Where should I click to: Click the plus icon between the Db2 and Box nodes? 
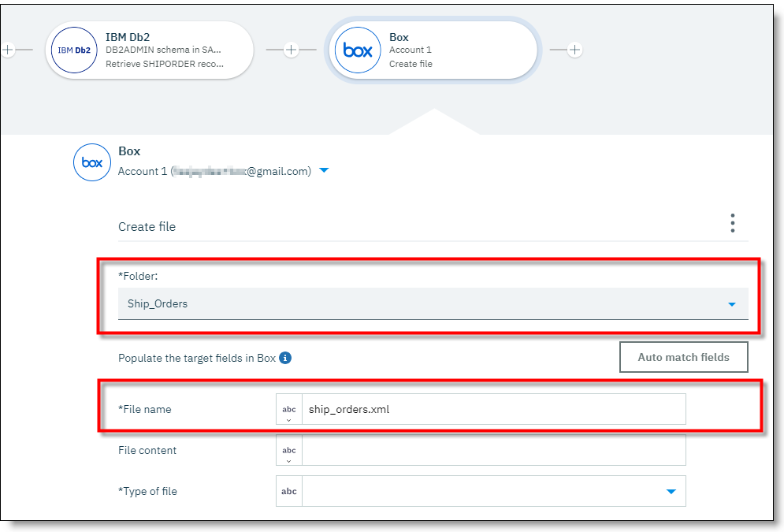pos(292,49)
